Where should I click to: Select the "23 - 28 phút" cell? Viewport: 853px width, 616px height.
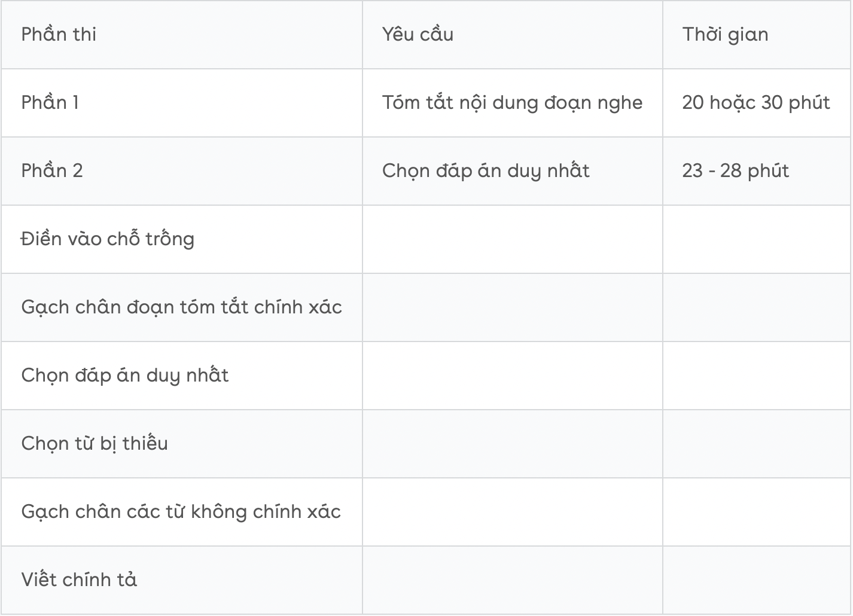point(735,171)
